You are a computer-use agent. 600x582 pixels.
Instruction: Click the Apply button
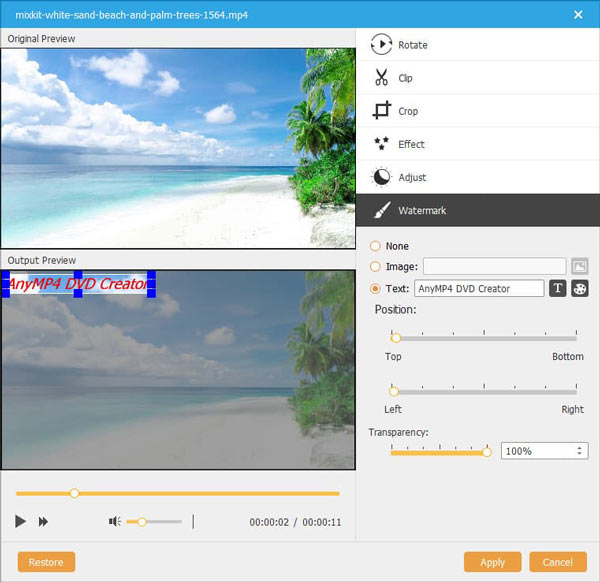coord(492,562)
